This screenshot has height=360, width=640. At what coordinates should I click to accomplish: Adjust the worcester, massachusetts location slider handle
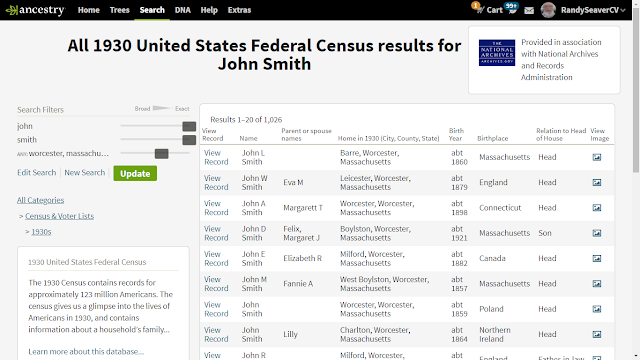(162, 153)
